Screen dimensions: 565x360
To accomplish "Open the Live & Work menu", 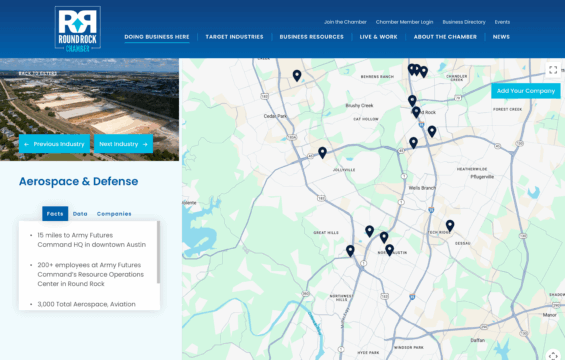I will coord(378,37).
